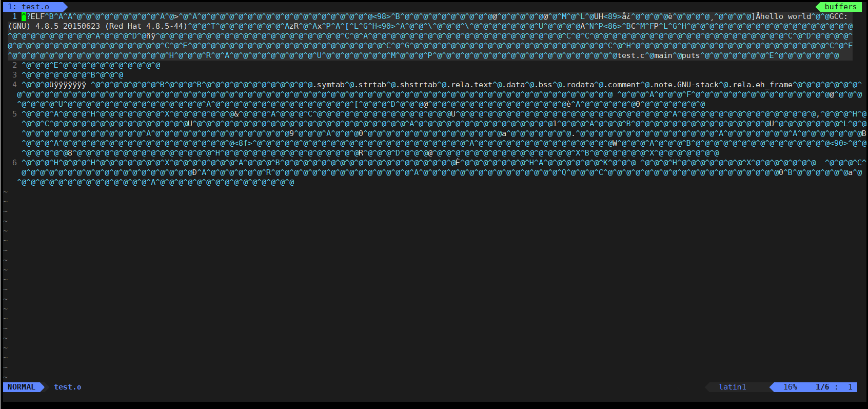Click the "main" symbol text
The image size is (868, 409).
click(x=663, y=55)
